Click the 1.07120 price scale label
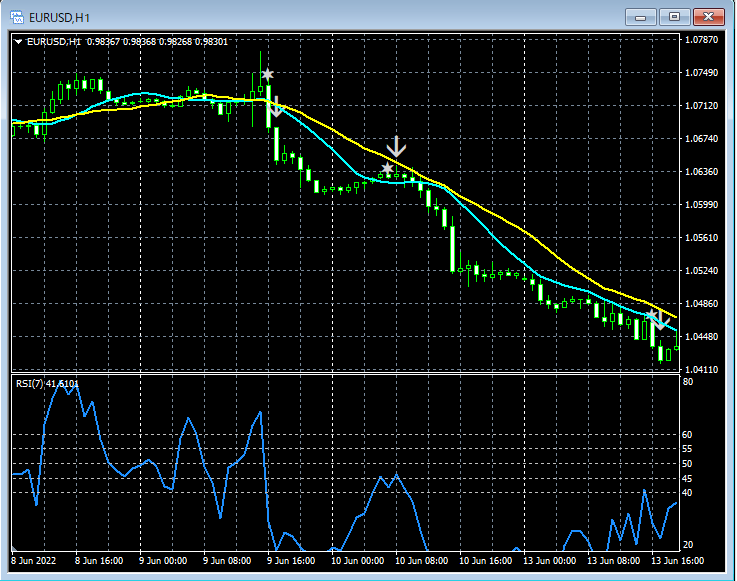The height and width of the screenshot is (581, 737). pos(702,105)
